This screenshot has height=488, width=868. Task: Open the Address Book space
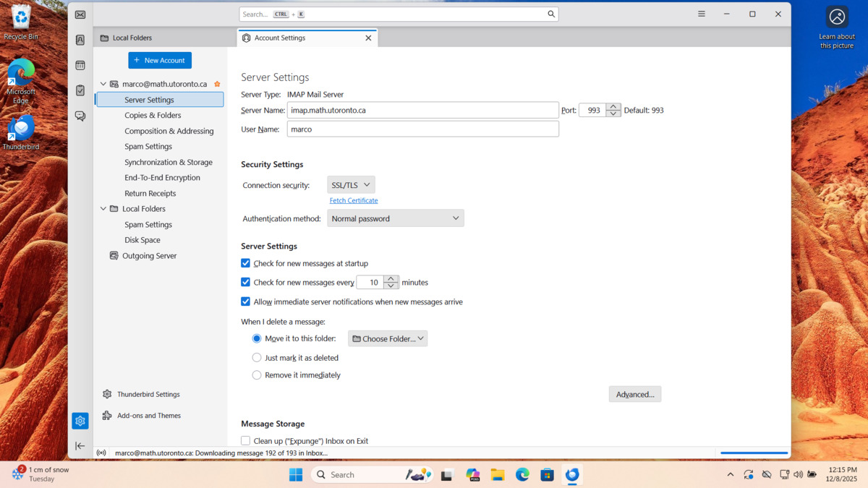tap(80, 40)
